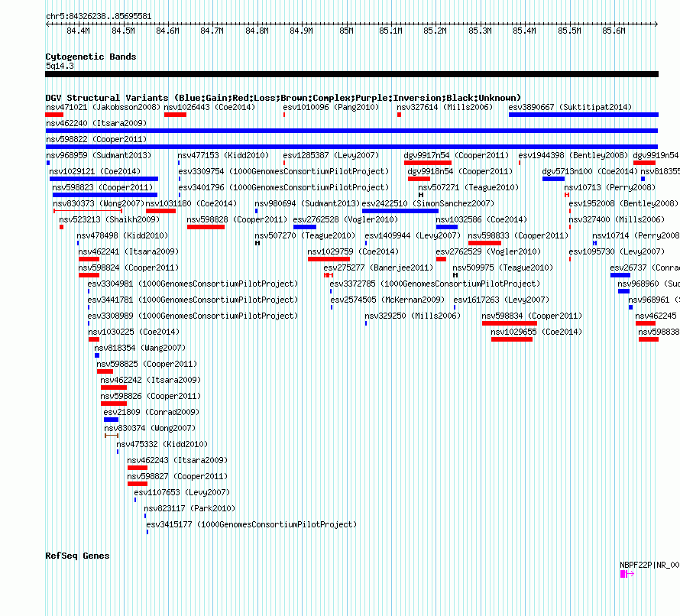Open esv3309754 1000GenomesConsortiumPilotProject entry

(x=283, y=171)
